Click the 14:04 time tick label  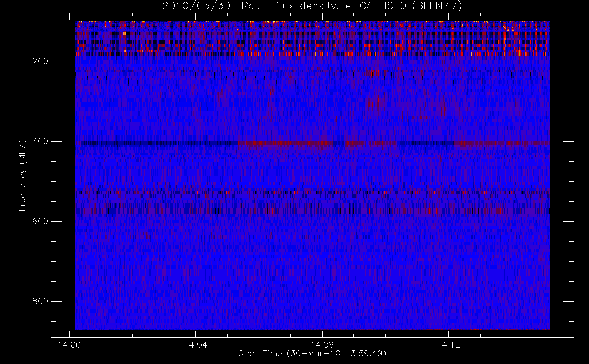tap(195, 345)
